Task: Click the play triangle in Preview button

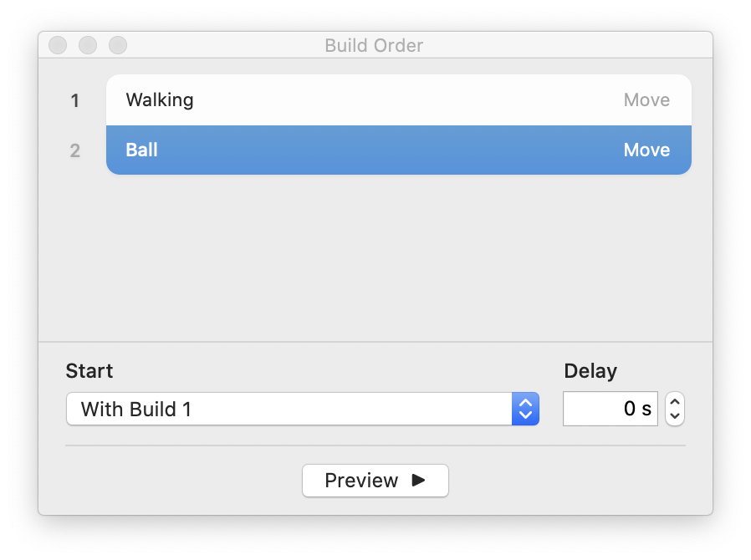Action: [x=419, y=480]
